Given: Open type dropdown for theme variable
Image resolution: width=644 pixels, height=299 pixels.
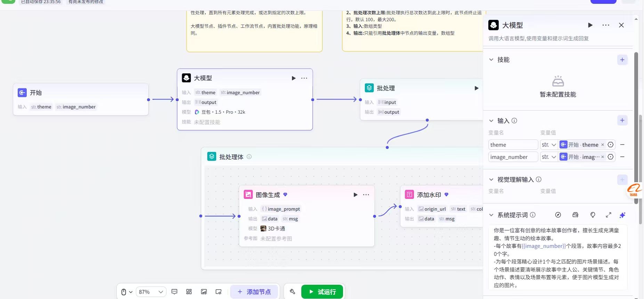Looking at the screenshot, I should 549,145.
